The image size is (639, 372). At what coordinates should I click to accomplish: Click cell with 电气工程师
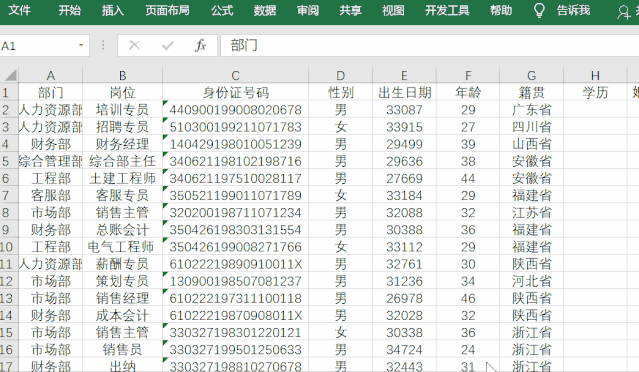[x=122, y=247]
